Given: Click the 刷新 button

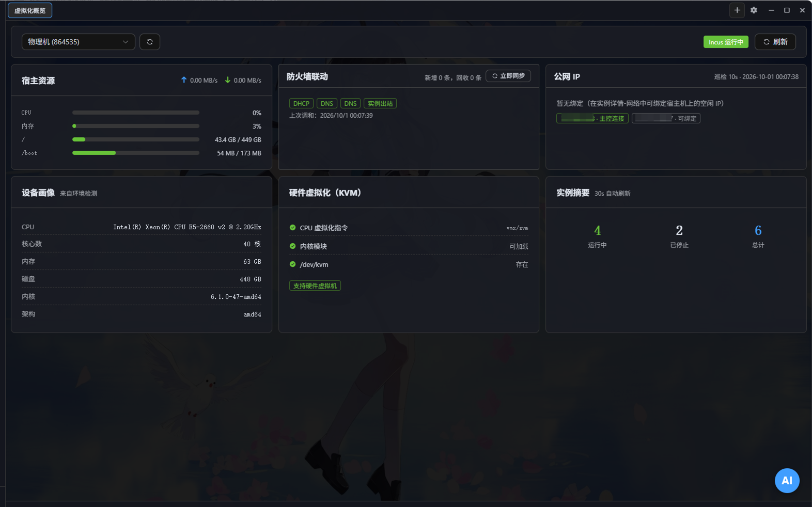Looking at the screenshot, I should click(x=775, y=42).
